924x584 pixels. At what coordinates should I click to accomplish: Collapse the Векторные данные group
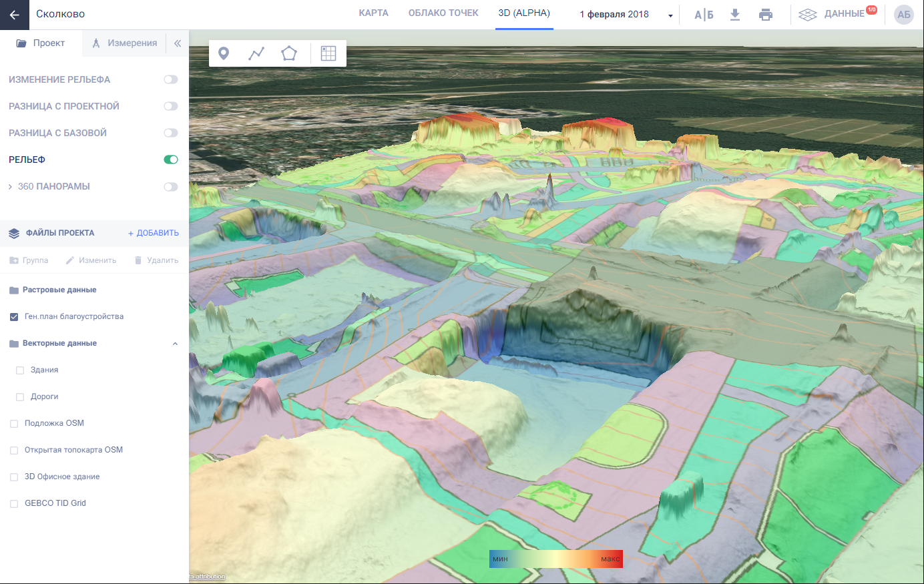point(175,344)
